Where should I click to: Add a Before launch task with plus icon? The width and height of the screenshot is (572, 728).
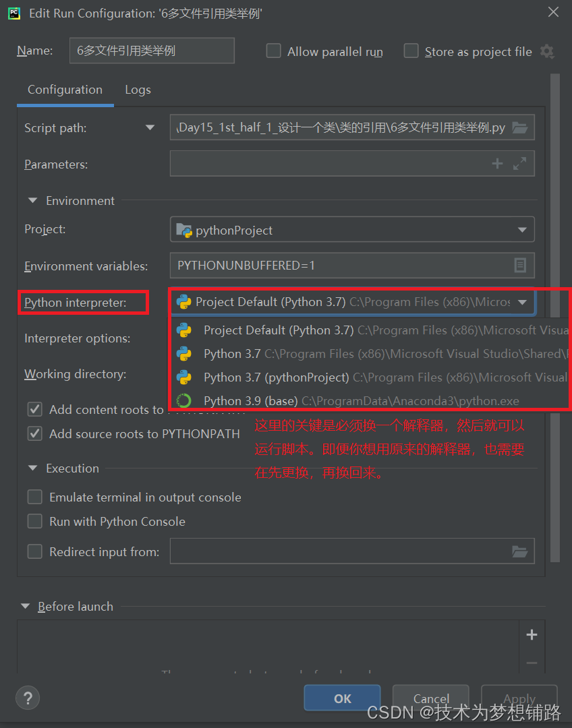(532, 634)
